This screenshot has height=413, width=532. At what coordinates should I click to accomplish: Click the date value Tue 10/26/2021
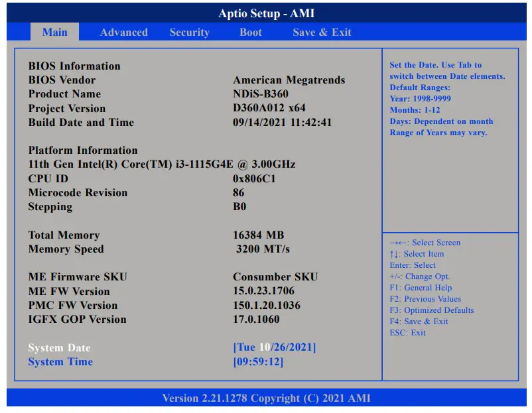coord(274,347)
